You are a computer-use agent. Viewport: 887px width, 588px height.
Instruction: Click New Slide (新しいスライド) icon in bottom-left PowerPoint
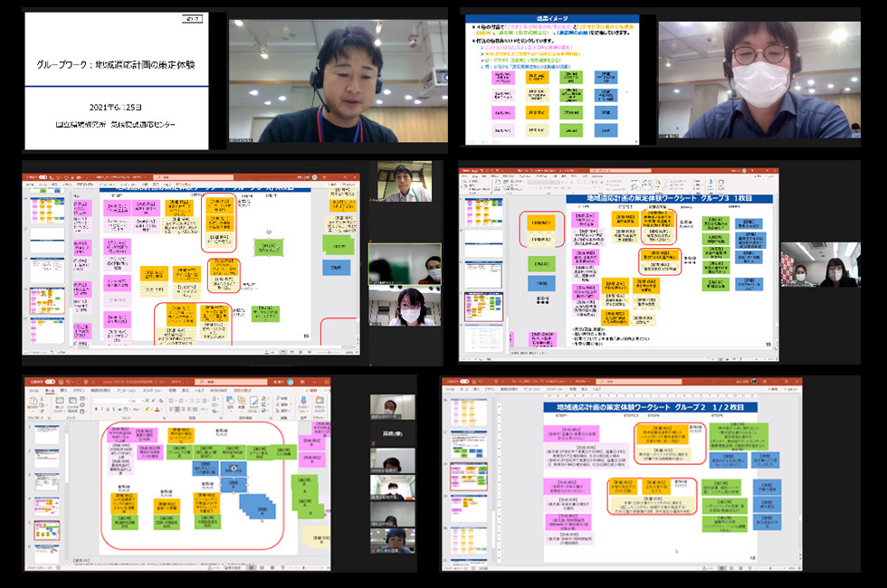60,403
